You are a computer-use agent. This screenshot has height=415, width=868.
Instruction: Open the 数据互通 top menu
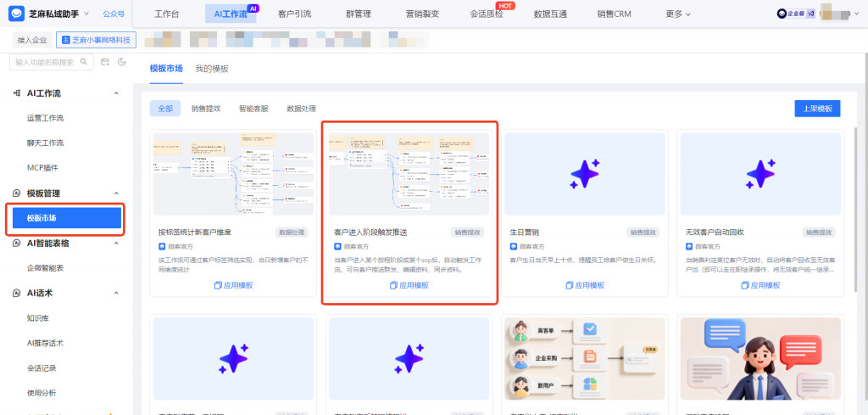pyautogui.click(x=550, y=14)
